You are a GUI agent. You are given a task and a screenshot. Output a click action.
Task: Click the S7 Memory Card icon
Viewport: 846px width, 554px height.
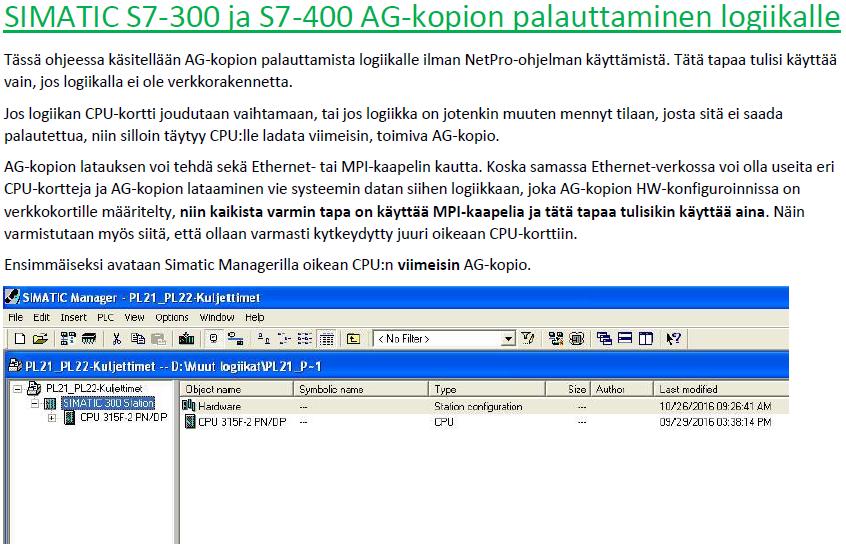pyautogui.click(x=88, y=339)
